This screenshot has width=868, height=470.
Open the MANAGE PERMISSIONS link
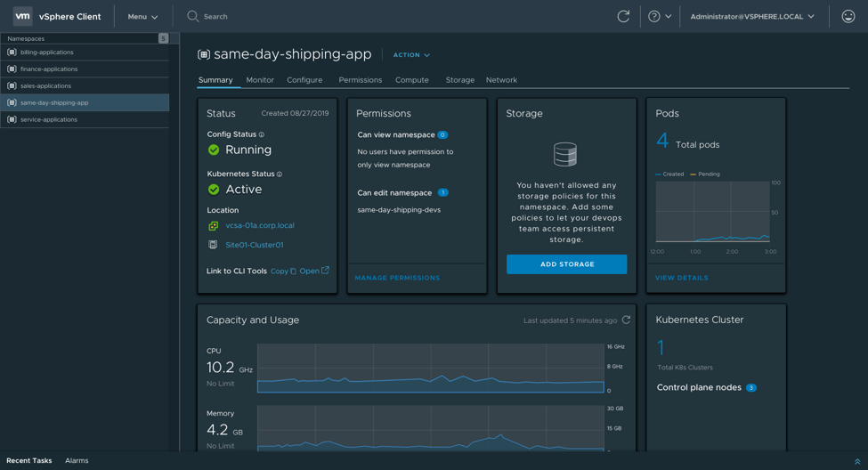click(397, 278)
